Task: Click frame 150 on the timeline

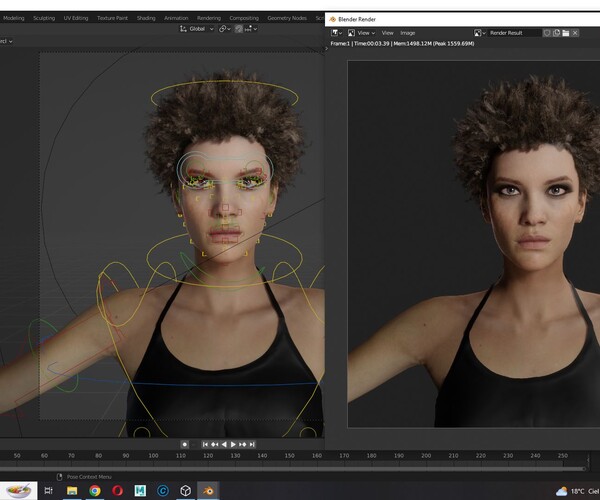Action: coord(289,456)
